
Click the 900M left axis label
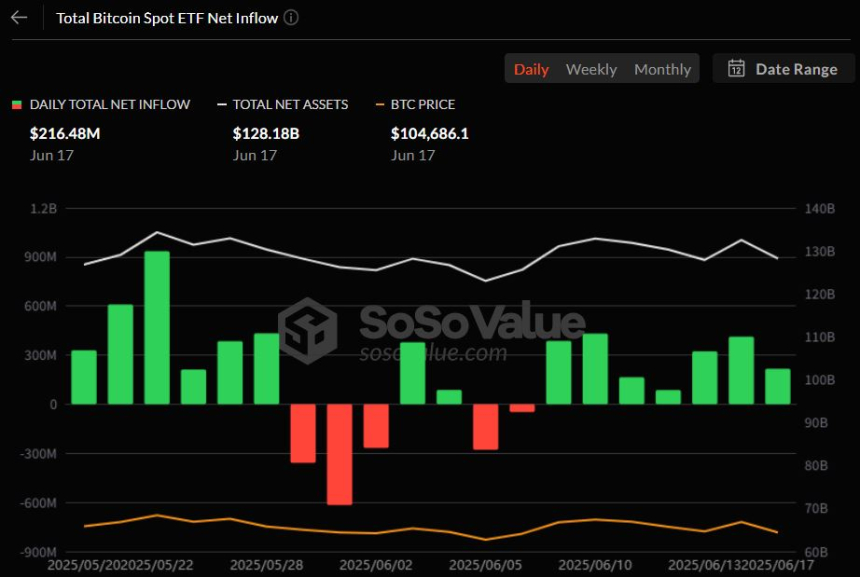(40, 257)
